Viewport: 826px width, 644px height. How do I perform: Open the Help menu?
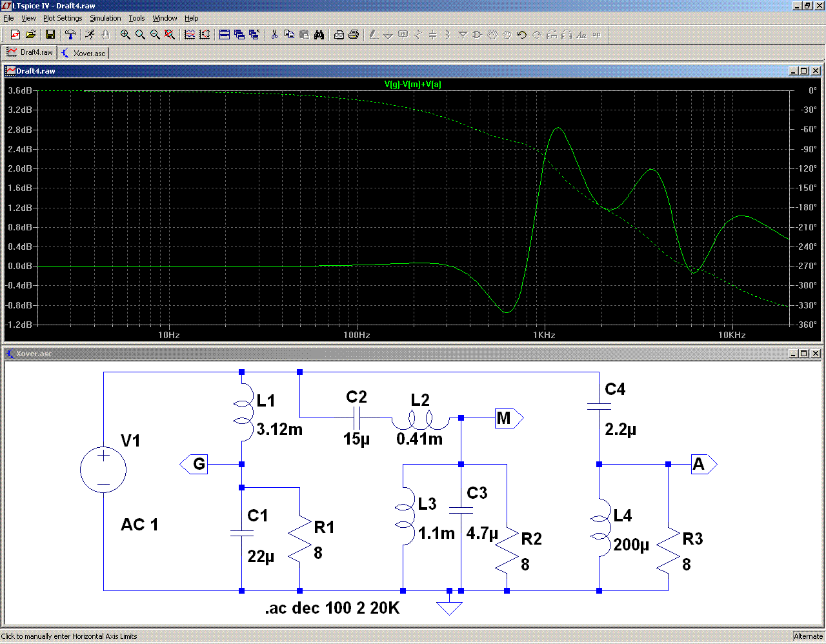192,18
